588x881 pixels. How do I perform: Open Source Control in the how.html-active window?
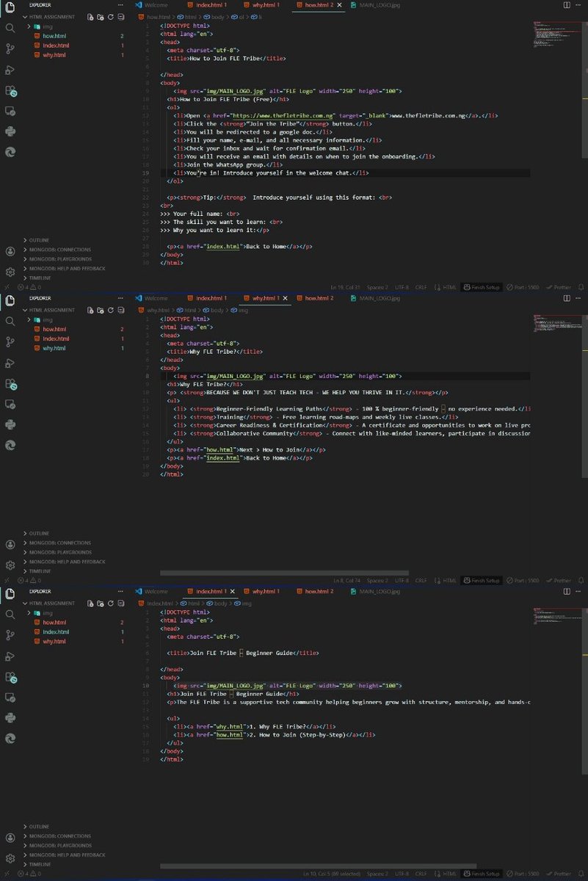(10, 48)
